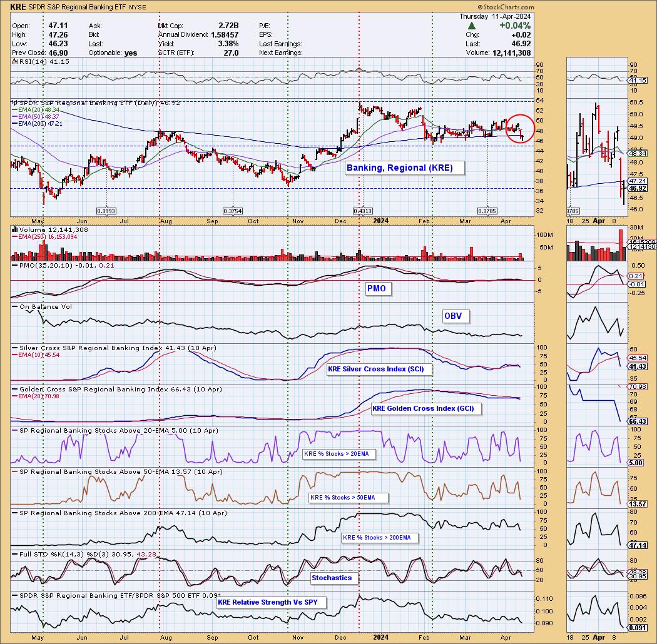Click the Stocks Above 200-EMA 47.14 legend
The height and width of the screenshot is (644, 657).
pos(119,513)
